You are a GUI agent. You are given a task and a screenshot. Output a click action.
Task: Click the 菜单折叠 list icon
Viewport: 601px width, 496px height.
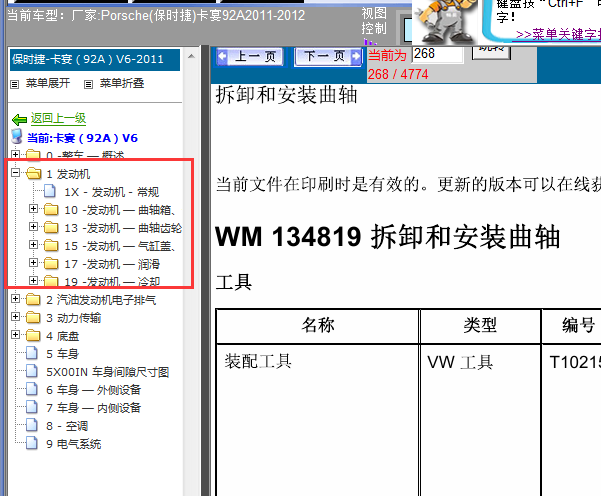[x=89, y=84]
